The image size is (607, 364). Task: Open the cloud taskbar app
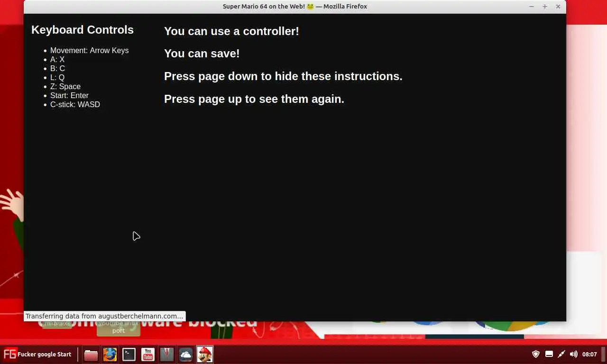[x=185, y=355]
